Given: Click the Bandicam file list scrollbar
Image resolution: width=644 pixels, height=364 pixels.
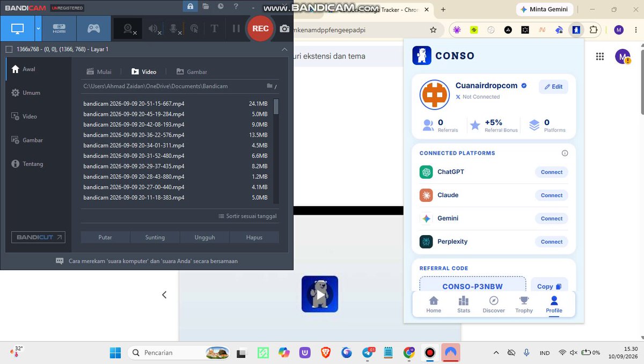Looking at the screenshot, I should tap(276, 106).
